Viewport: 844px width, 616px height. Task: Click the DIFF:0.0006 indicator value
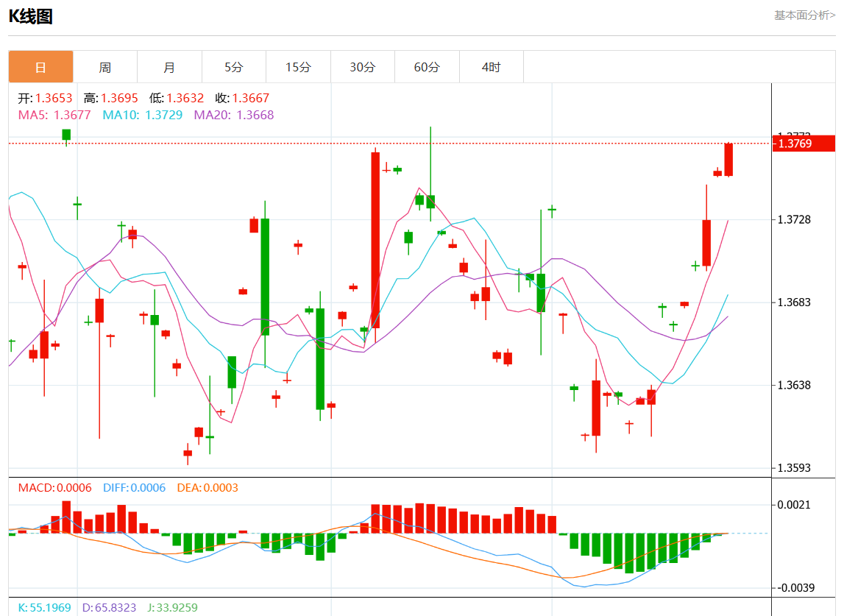(135, 488)
